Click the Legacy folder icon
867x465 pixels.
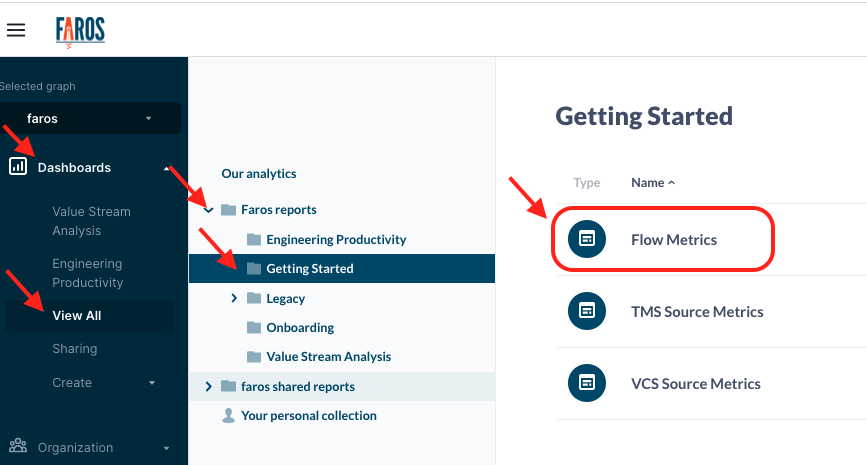(254, 299)
